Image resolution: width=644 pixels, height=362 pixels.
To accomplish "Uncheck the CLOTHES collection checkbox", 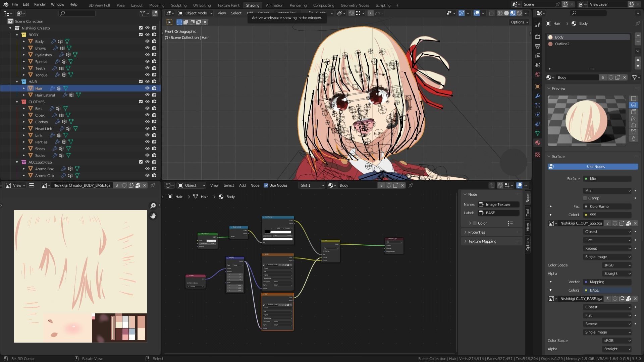I will pos(141,102).
